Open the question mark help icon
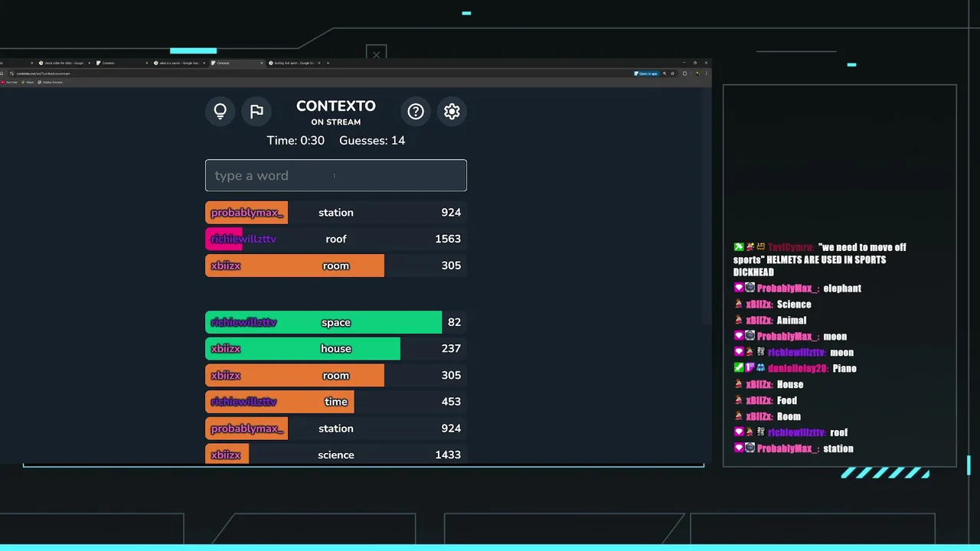The width and height of the screenshot is (980, 551). point(416,112)
